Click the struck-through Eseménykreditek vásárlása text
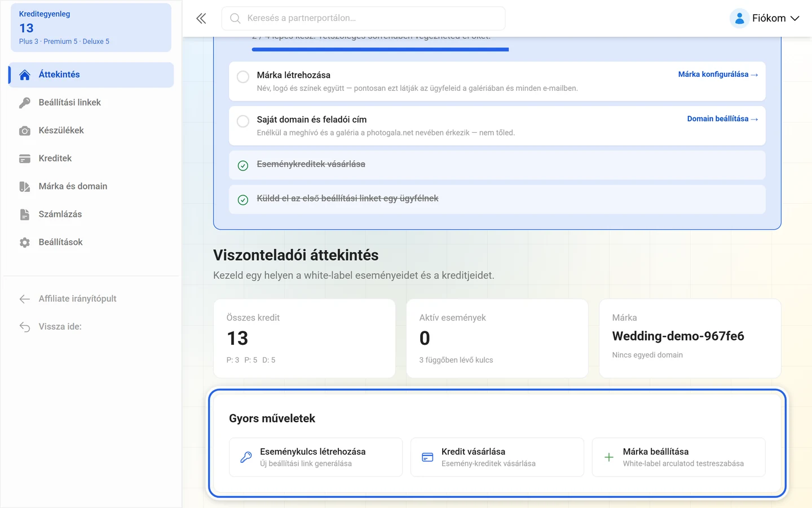812x508 pixels. [x=311, y=164]
